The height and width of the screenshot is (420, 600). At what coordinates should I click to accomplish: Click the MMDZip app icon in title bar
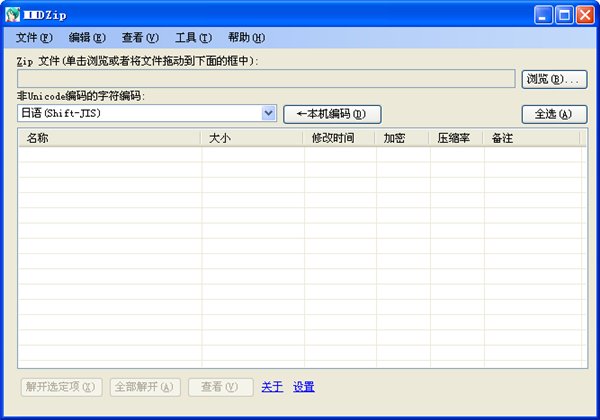tap(12, 15)
